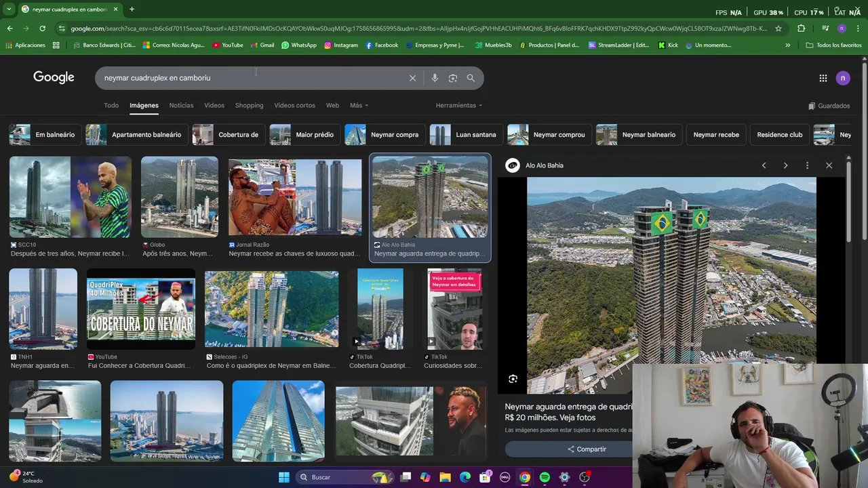Open the Google account avatar

coord(843,78)
